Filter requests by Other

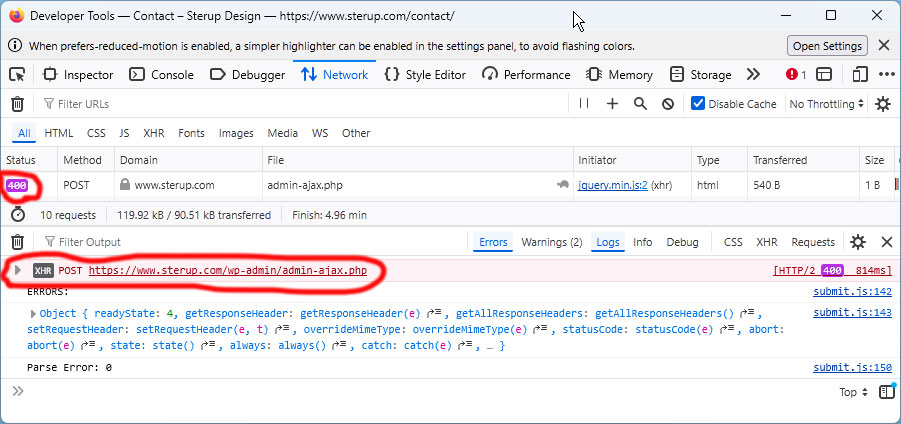[356, 133]
